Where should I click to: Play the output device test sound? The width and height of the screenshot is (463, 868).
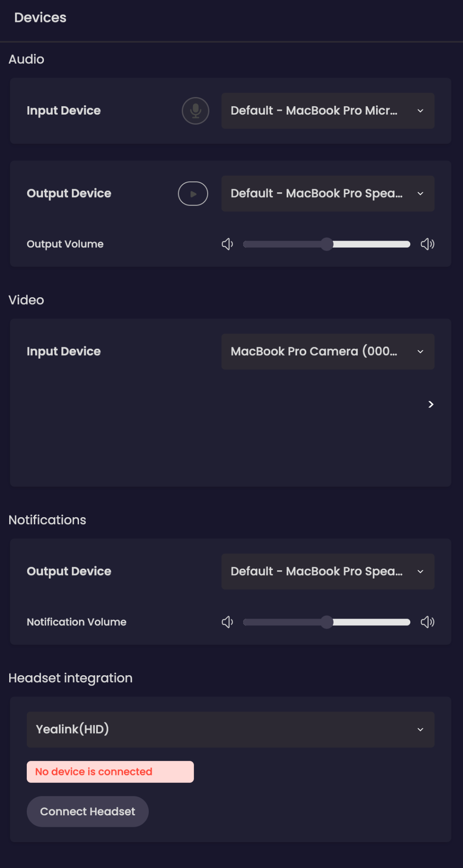coord(193,194)
